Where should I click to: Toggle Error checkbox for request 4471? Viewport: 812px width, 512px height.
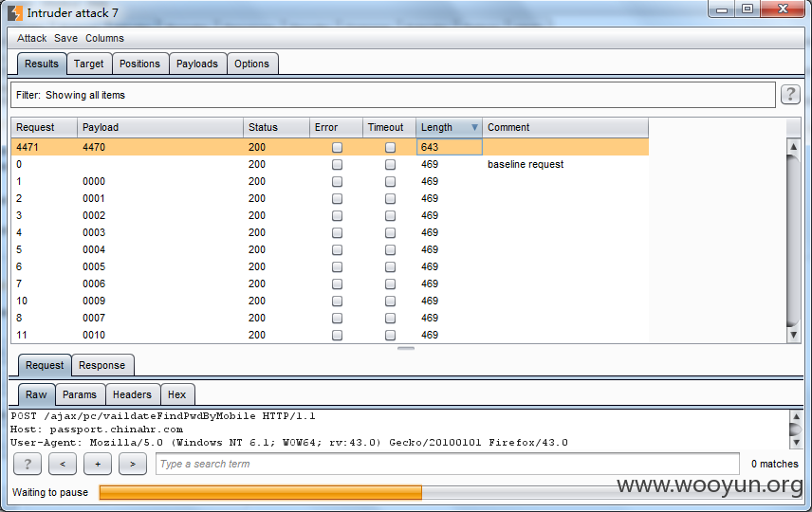pyautogui.click(x=337, y=148)
